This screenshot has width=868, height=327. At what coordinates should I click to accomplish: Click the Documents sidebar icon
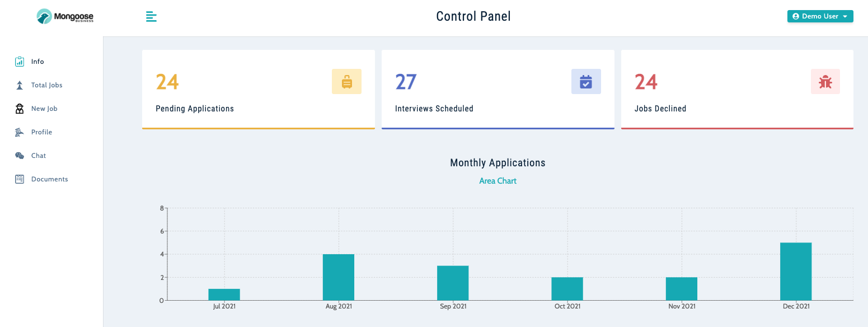pyautogui.click(x=20, y=179)
